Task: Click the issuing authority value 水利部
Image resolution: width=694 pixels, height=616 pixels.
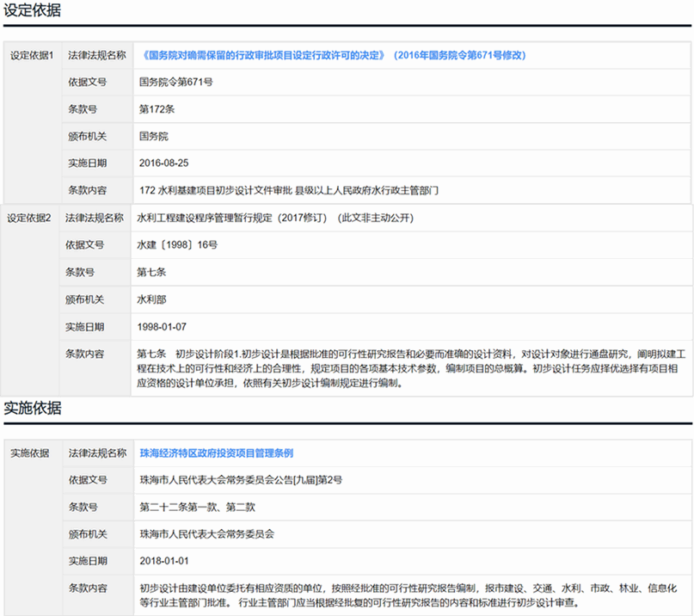Action: (x=151, y=299)
